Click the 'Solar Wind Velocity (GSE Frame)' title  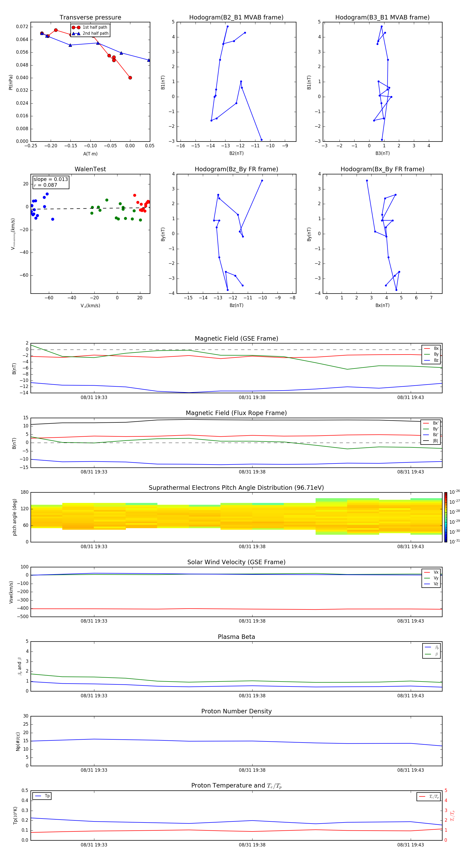click(236, 562)
